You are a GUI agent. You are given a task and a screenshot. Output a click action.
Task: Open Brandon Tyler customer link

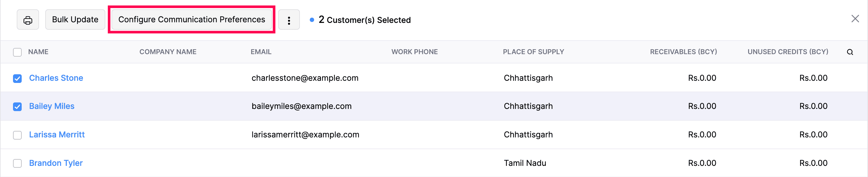(x=55, y=163)
